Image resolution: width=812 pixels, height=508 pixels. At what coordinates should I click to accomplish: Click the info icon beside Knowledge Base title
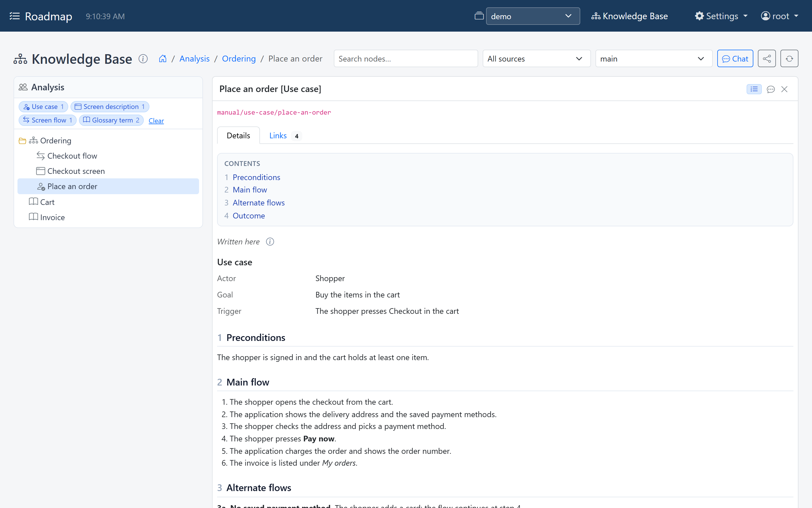point(143,59)
